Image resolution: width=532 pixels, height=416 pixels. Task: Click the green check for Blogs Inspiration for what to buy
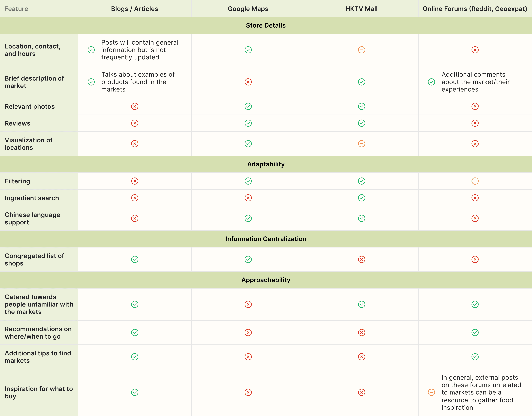point(135,392)
